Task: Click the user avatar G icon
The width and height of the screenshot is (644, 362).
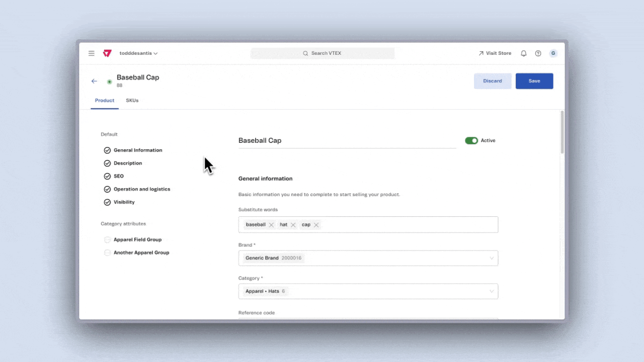Action: pos(553,53)
